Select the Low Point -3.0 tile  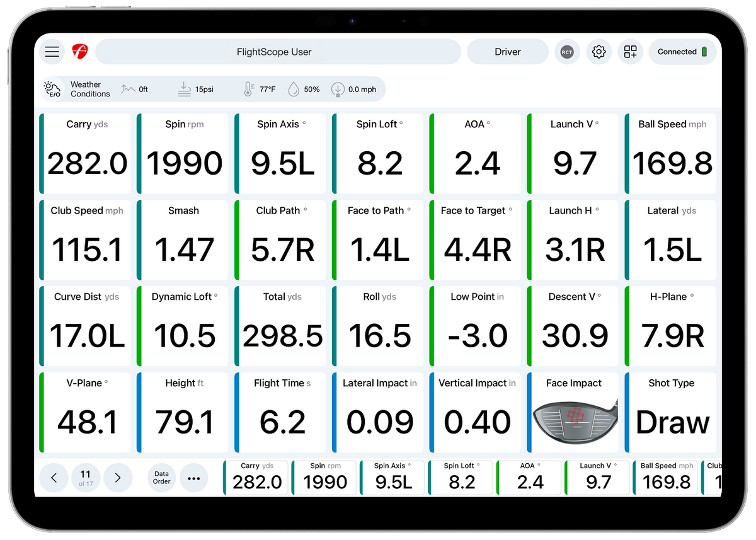pos(476,326)
